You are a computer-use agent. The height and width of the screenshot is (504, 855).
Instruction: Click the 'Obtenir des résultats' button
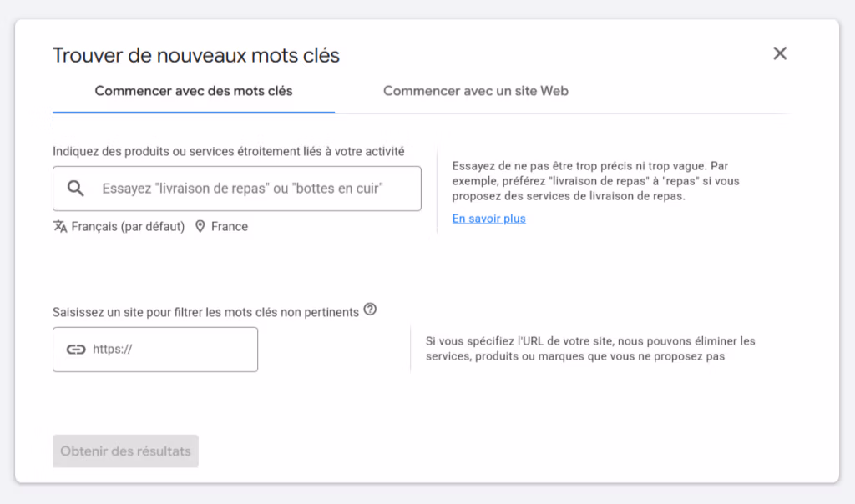125,451
